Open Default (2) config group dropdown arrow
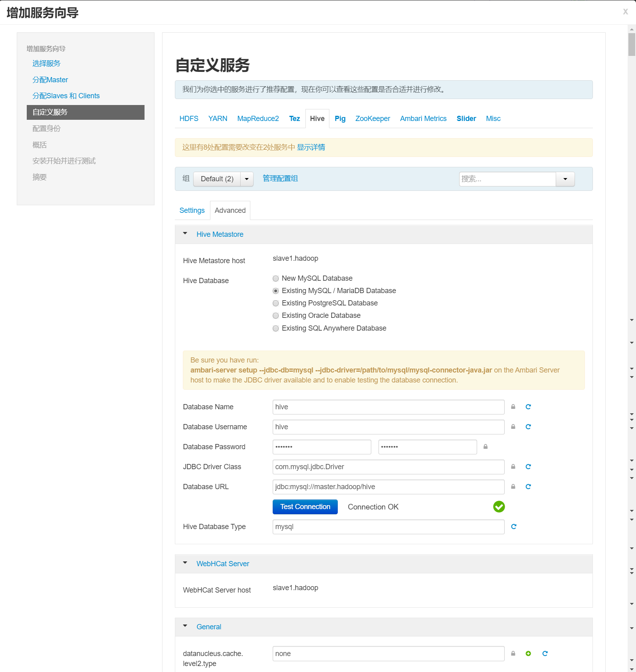The height and width of the screenshot is (672, 636). [247, 179]
